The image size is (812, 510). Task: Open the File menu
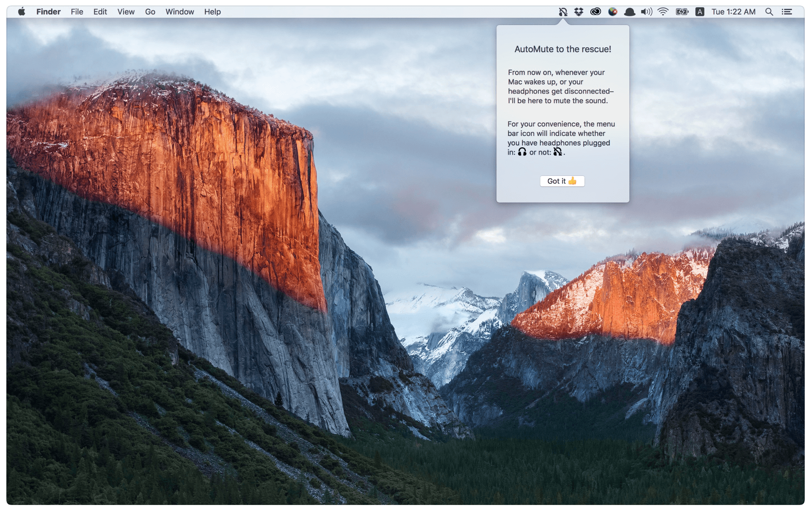coord(77,12)
